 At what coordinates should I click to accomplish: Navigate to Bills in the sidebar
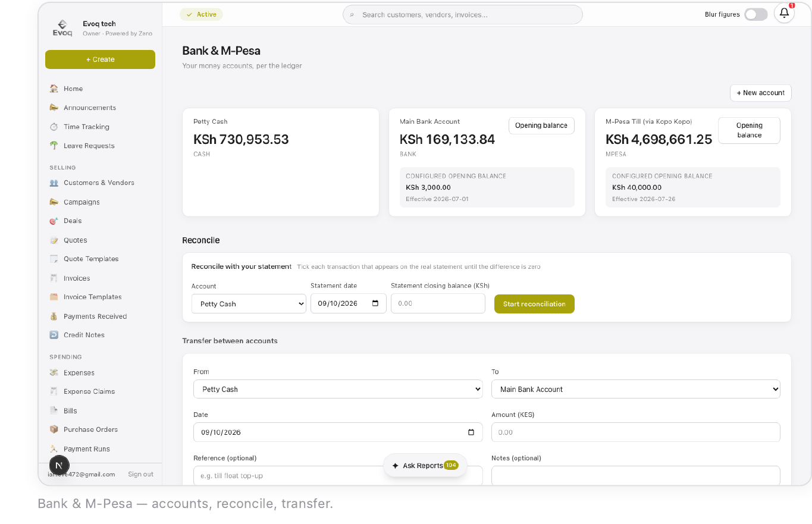click(x=70, y=411)
